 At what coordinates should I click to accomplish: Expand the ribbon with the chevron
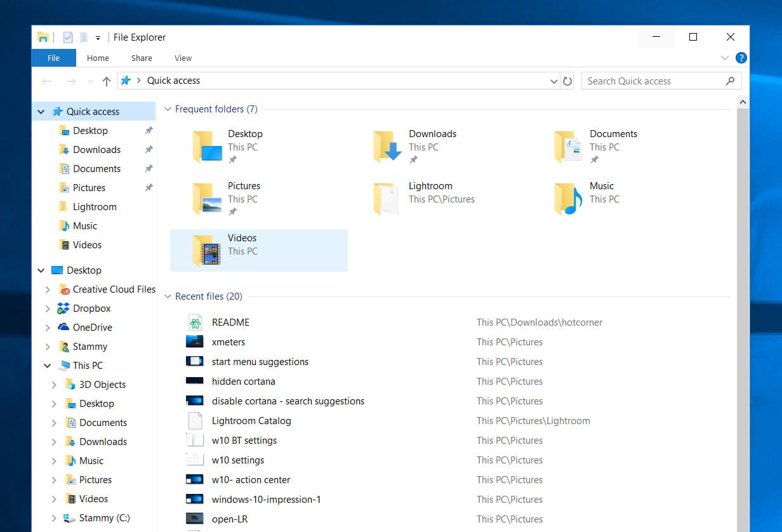click(725, 58)
